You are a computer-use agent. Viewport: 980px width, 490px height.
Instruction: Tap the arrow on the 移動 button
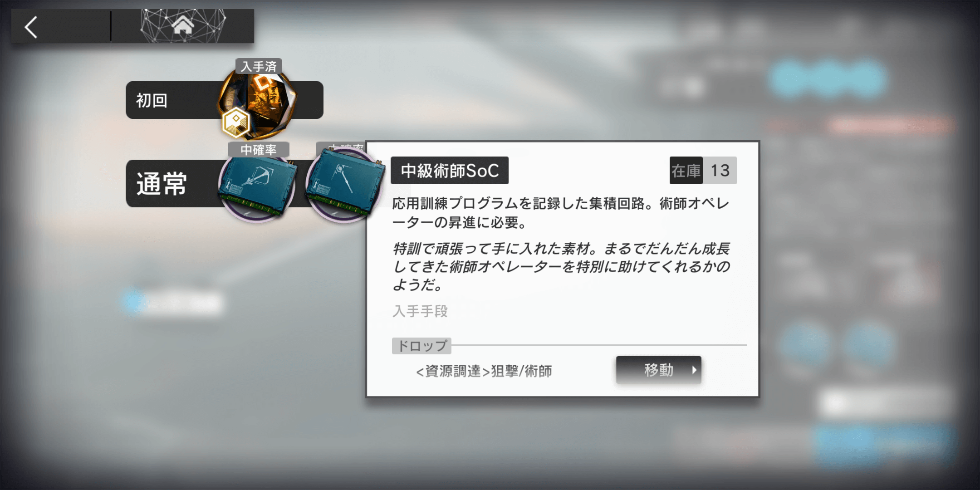(694, 370)
